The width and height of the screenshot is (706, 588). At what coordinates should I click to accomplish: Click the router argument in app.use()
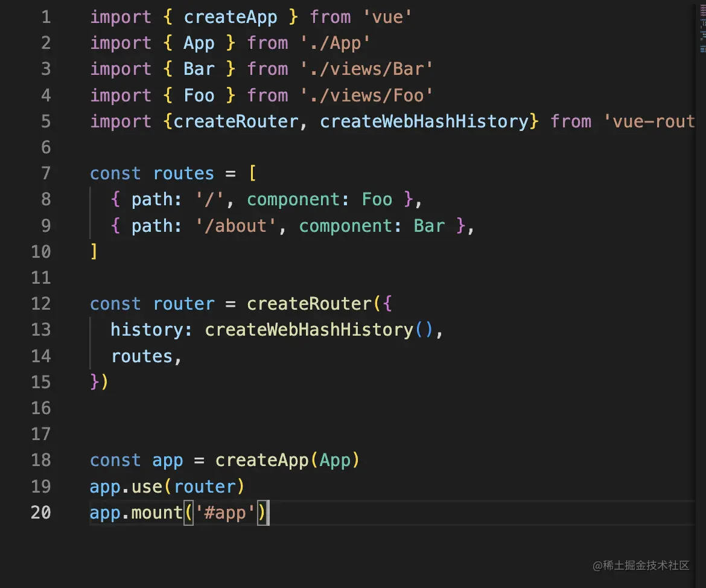click(205, 487)
